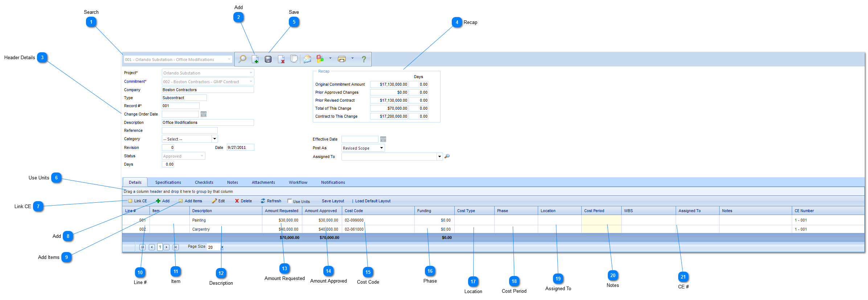Click Refresh in the details grid toolbar
This screenshot has height=300, width=868.
271,201
